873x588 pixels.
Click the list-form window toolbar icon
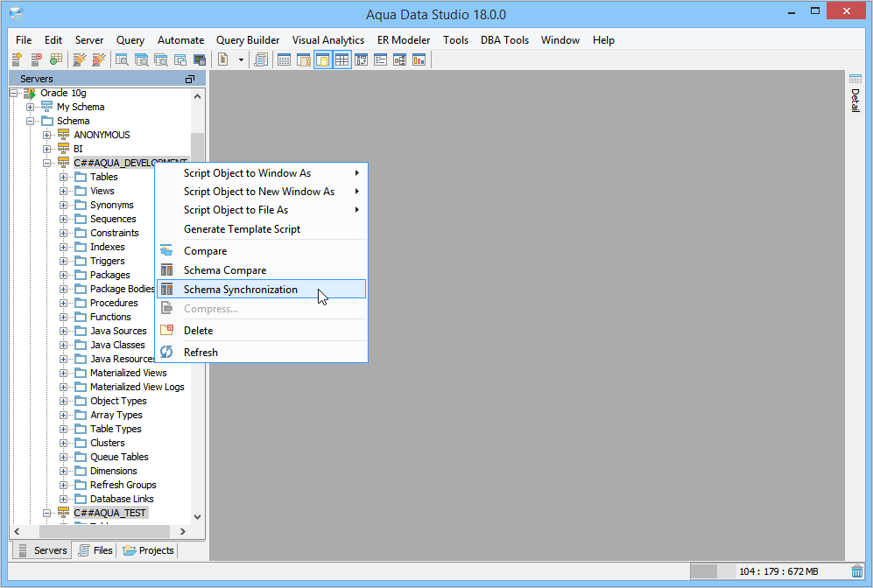380,59
